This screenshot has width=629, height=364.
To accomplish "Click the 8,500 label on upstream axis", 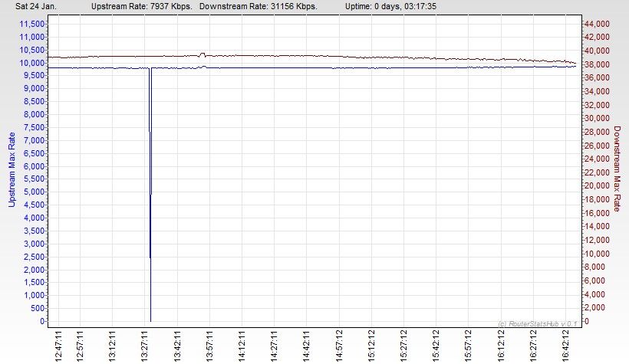I will pyautogui.click(x=34, y=101).
